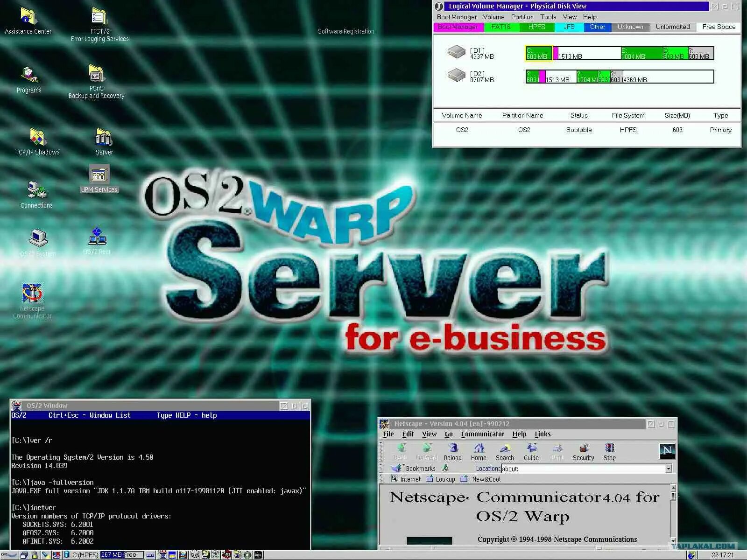The width and height of the screenshot is (747, 560).
Task: Click Guide in the Netscape toolbar
Action: tap(531, 452)
